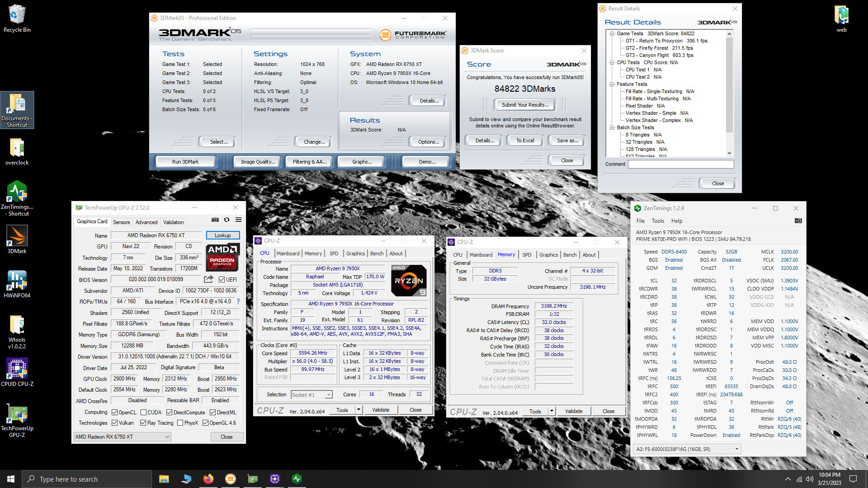Open the ZenTimings memory module dropdown
Image resolution: width=868 pixels, height=488 pixels.
[x=687, y=449]
